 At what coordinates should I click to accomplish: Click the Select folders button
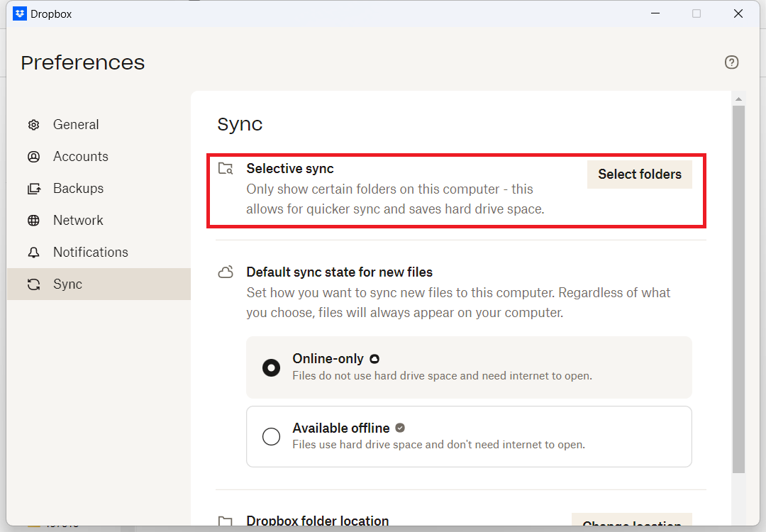[640, 174]
